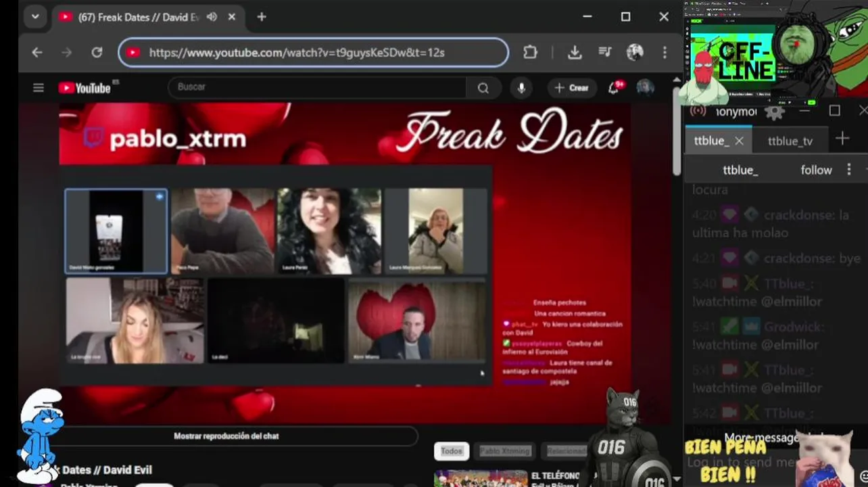
Task: Select the Pablo Xtrming filter chip
Action: click(x=505, y=451)
